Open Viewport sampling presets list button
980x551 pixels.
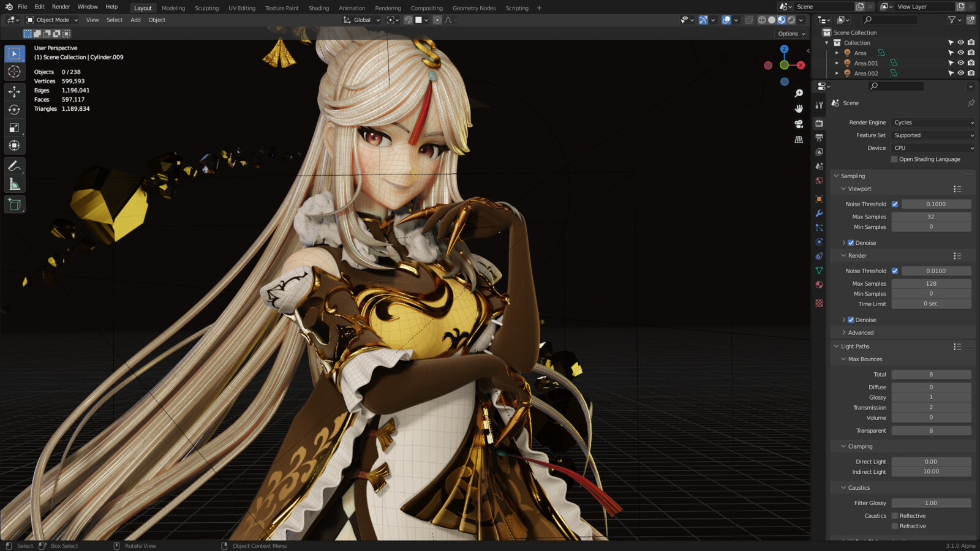[957, 189]
